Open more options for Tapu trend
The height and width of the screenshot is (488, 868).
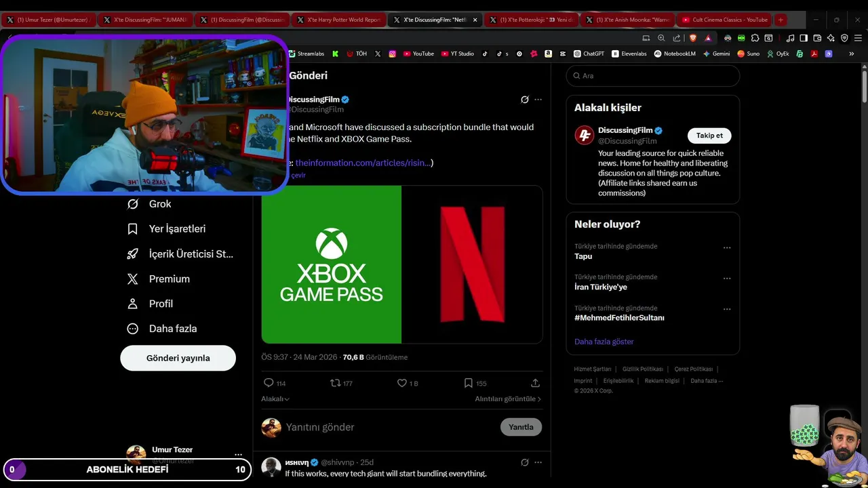727,247
